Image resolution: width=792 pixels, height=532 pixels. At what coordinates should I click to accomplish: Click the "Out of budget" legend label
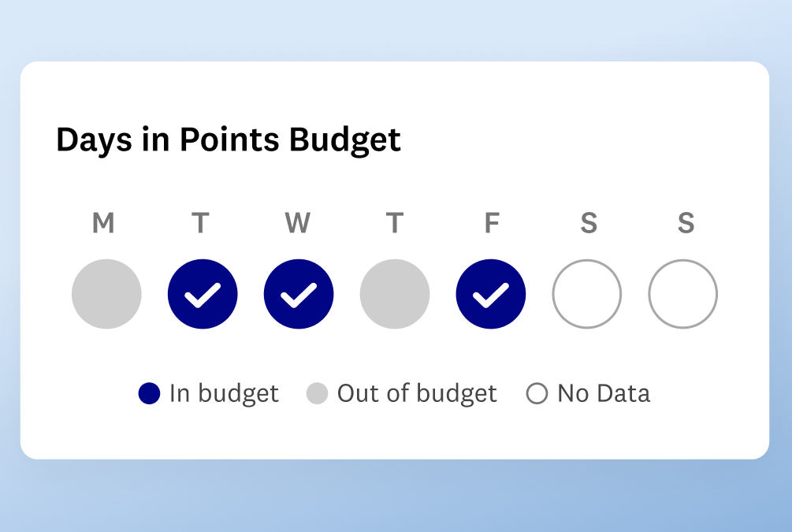point(417,393)
